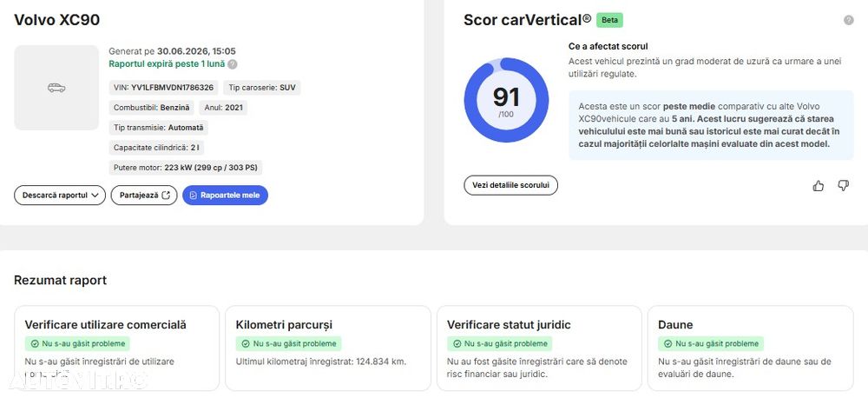Click Vezi detaliile scorului button
The height and width of the screenshot is (398, 868).
point(510,185)
